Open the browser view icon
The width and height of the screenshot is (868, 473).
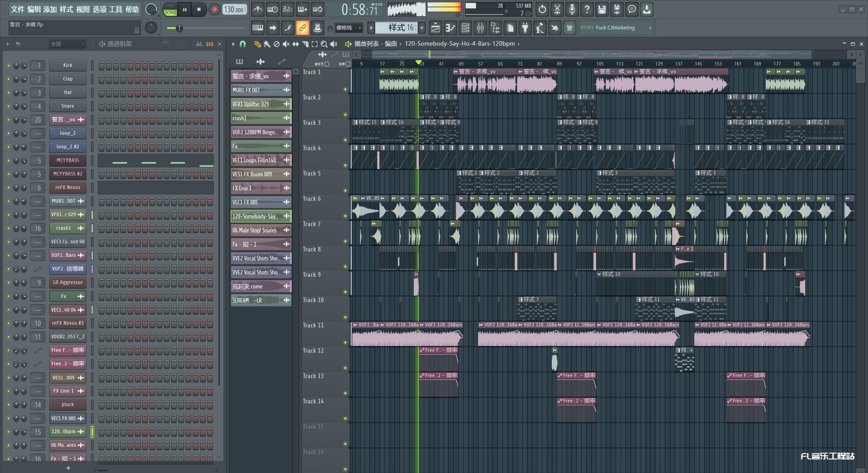(495, 28)
